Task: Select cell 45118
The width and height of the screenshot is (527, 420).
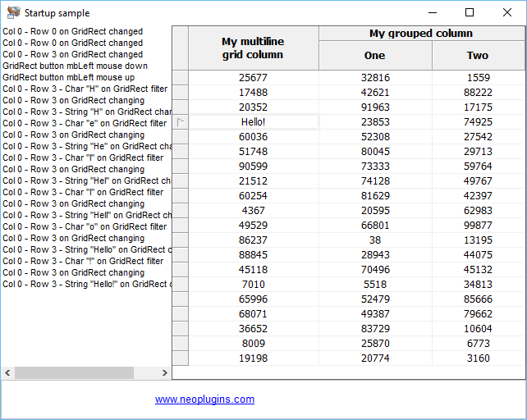Action: pos(254,270)
